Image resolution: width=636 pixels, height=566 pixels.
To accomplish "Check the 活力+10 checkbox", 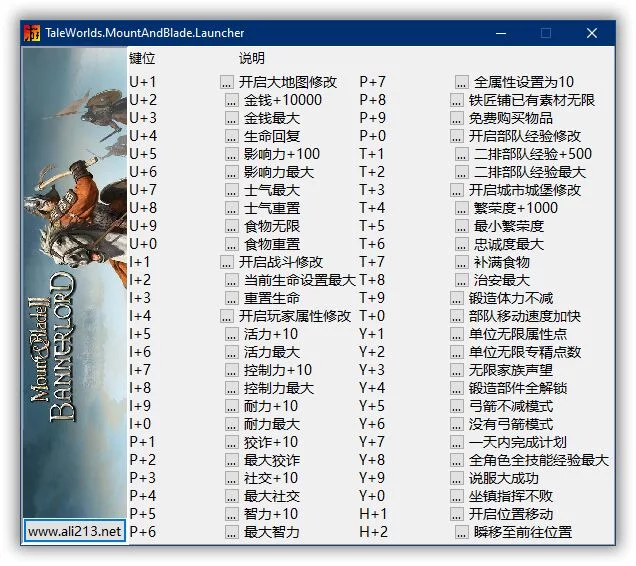I will [232, 334].
